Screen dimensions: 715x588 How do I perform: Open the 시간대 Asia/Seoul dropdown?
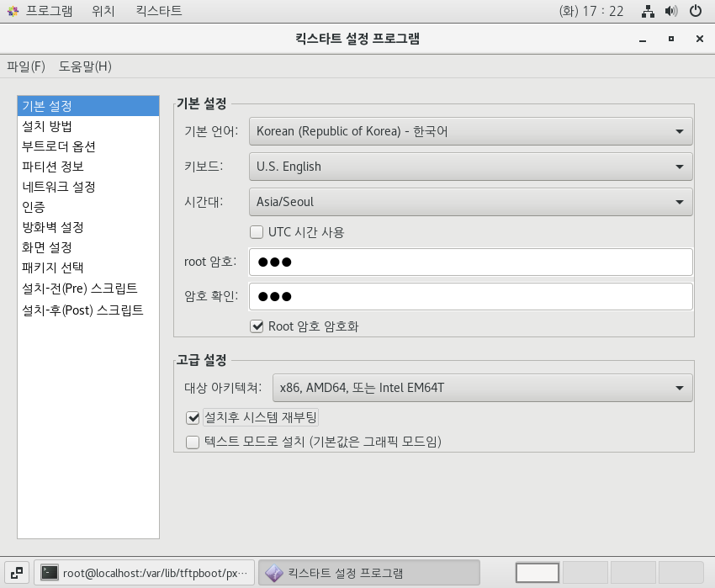tap(470, 202)
